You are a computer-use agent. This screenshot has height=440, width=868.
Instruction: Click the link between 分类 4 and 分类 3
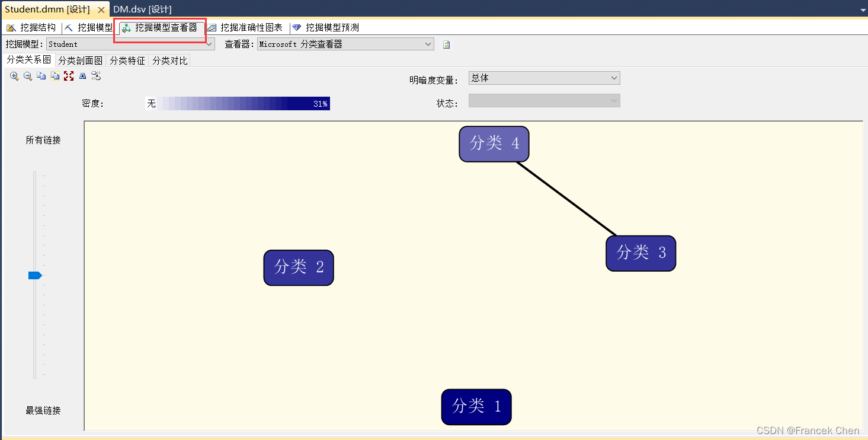[x=567, y=199]
